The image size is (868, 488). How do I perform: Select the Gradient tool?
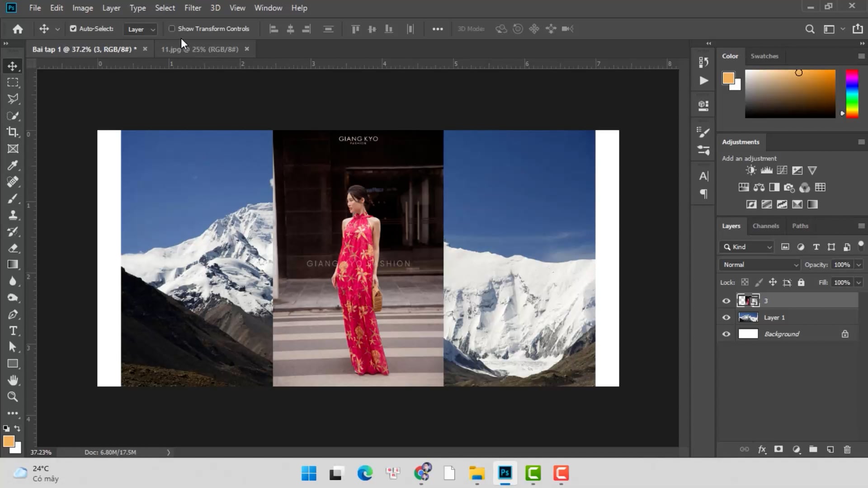13,265
